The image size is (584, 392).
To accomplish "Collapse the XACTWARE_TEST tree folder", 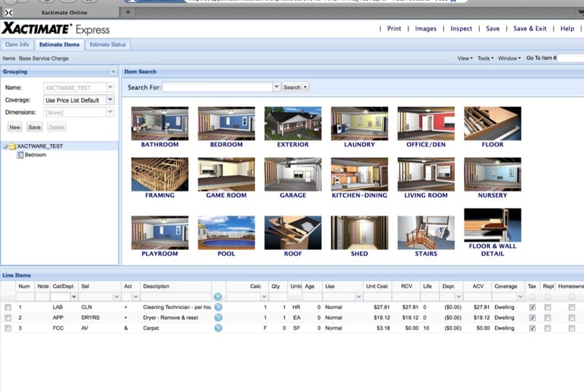I will 5,146.
